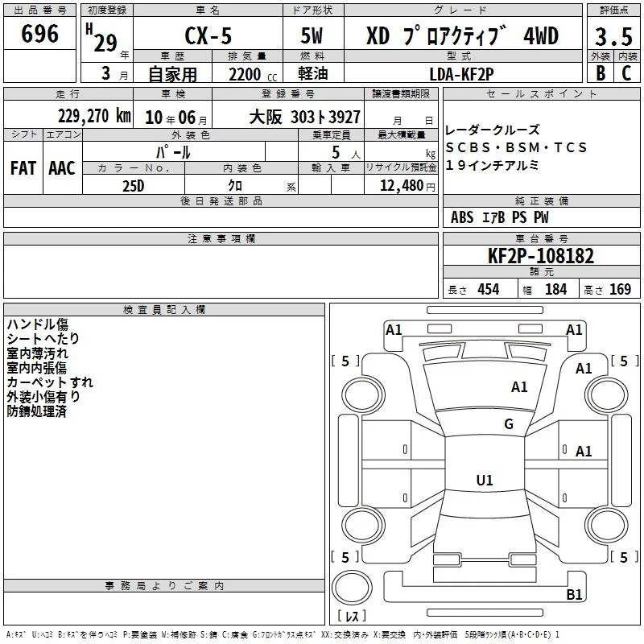Click exterior grade letter B
The height and width of the screenshot is (644, 644).
tap(601, 73)
